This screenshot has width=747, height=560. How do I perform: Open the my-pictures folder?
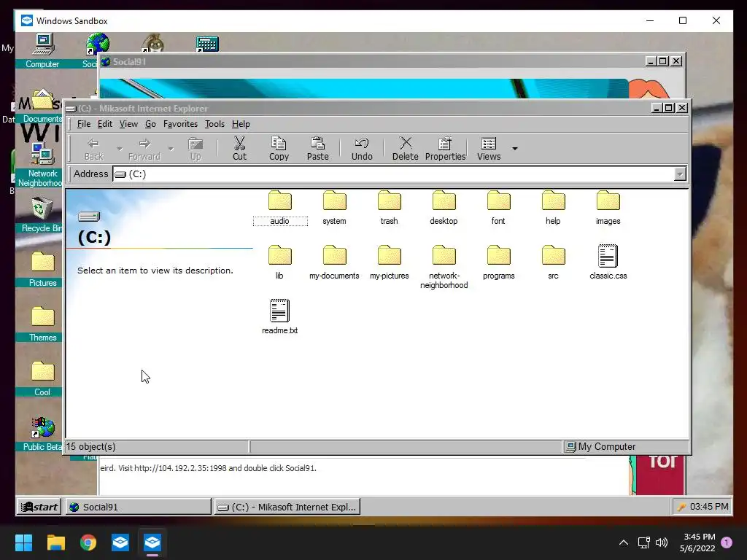click(x=390, y=262)
